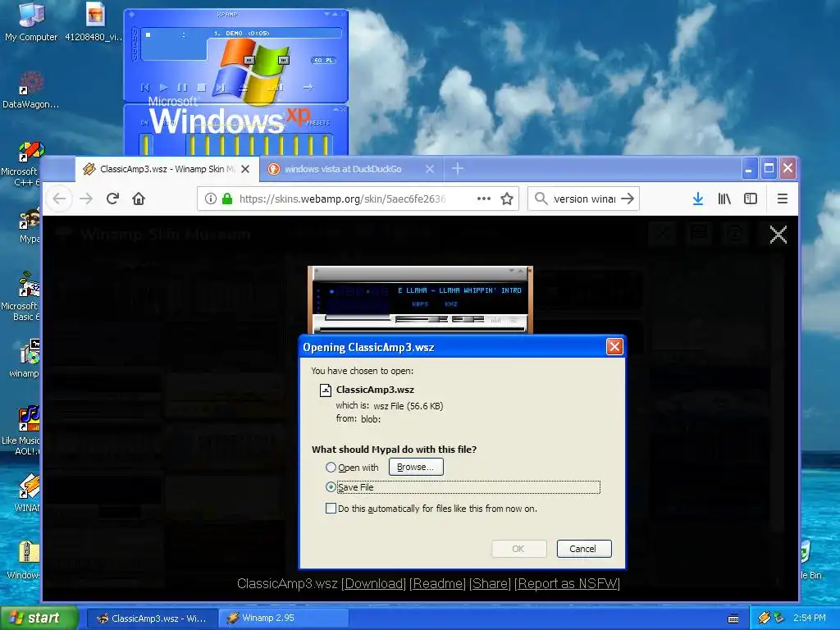Screen dimensions: 840x630
Task: Select ClassicAmp3.wsz taskbar button
Action: (x=152, y=619)
